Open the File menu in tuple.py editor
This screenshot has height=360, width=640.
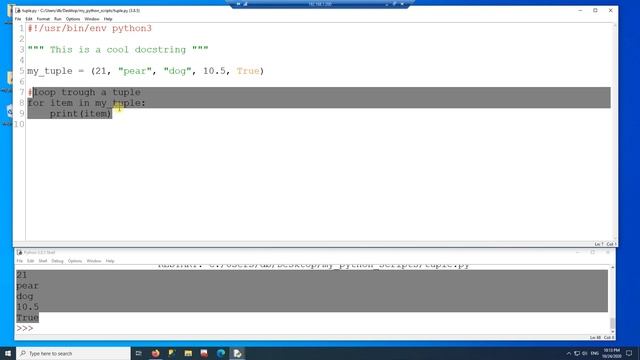pyautogui.click(x=18, y=19)
